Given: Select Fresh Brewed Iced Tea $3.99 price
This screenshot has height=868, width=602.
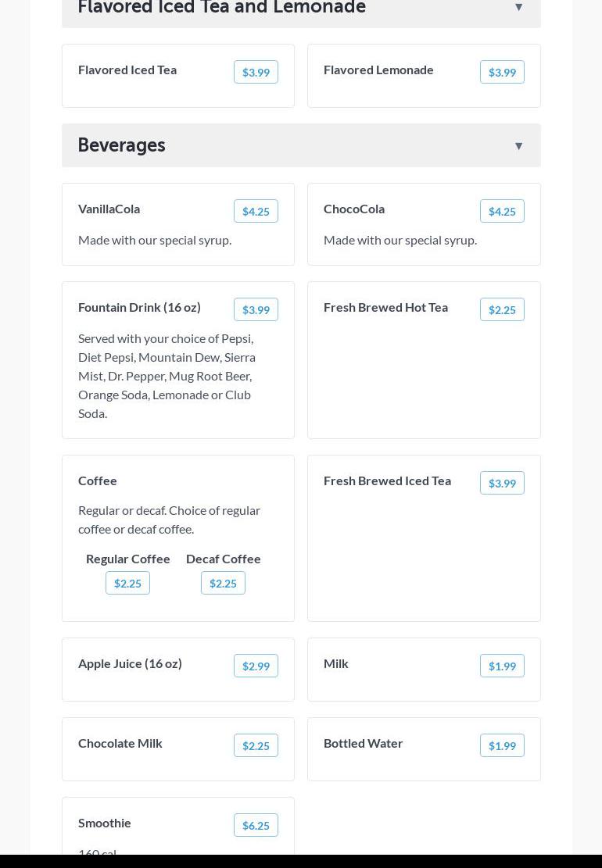Looking at the screenshot, I should click(x=502, y=483).
